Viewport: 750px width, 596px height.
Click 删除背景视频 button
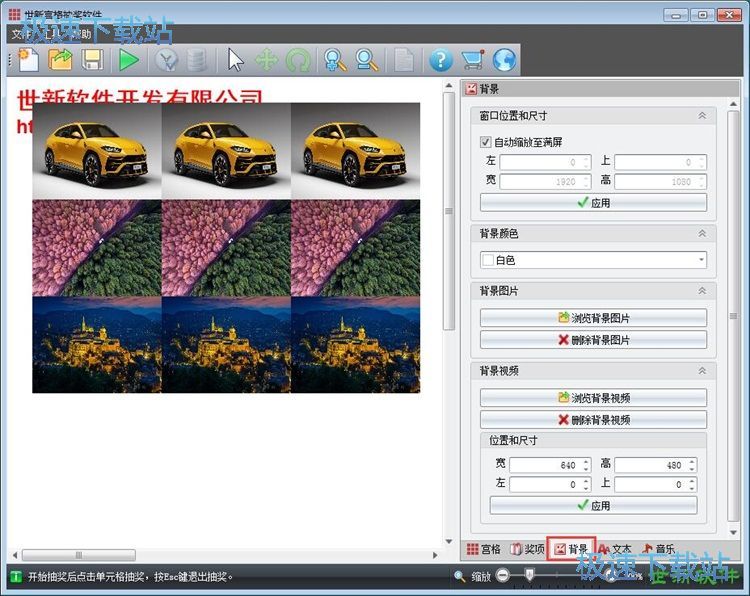[593, 420]
